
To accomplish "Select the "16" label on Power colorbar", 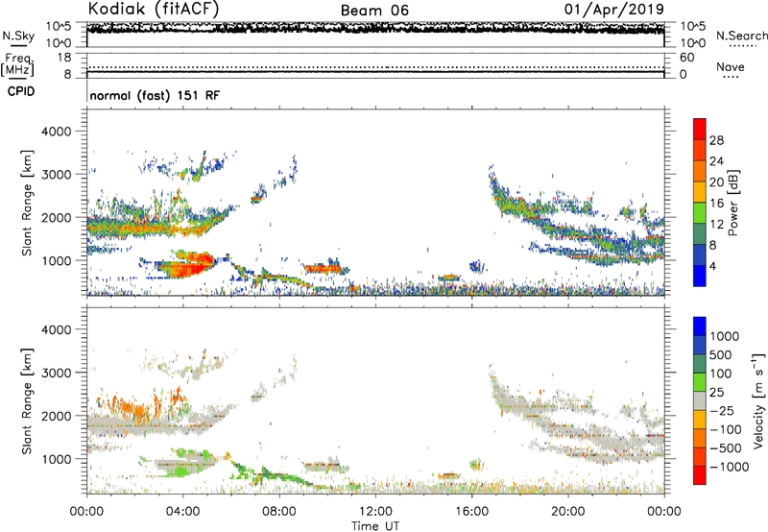I will (716, 203).
